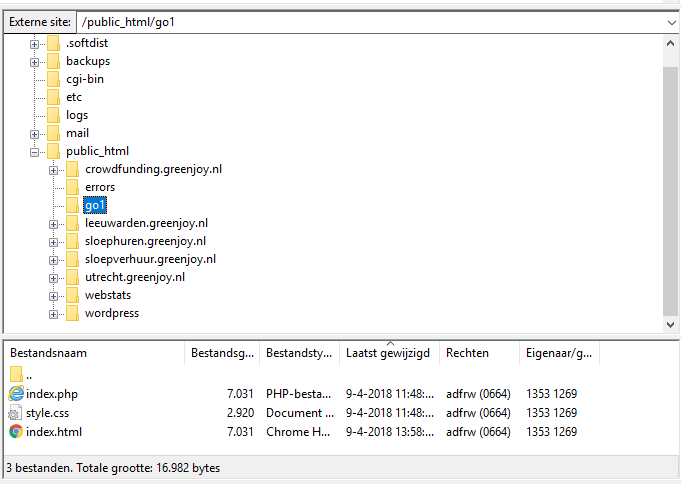
Task: Expand the .softdist folder node
Action: [x=34, y=44]
